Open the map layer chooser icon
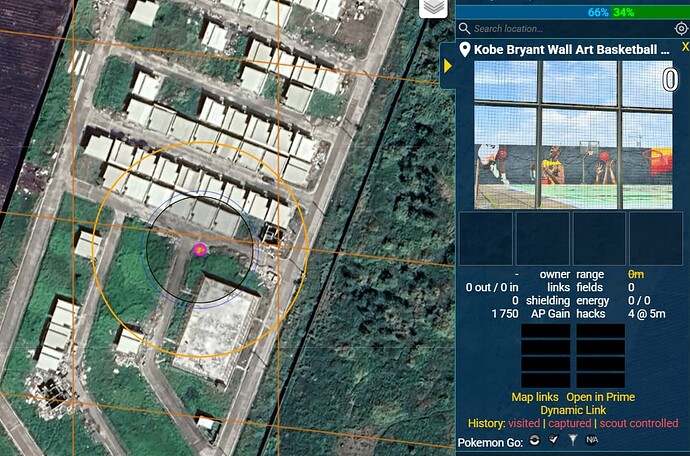This screenshot has width=690, height=456. pyautogui.click(x=433, y=8)
